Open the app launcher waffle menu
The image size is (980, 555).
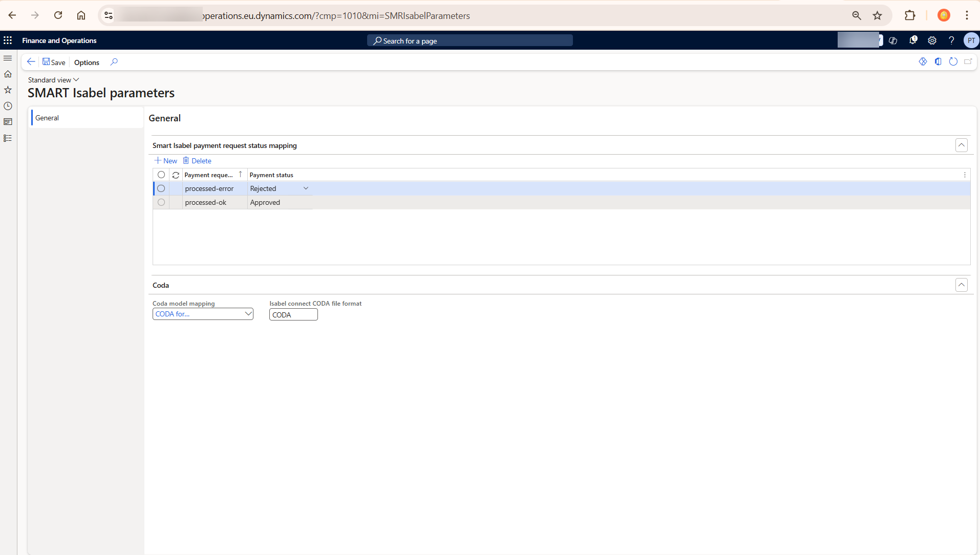(8, 40)
